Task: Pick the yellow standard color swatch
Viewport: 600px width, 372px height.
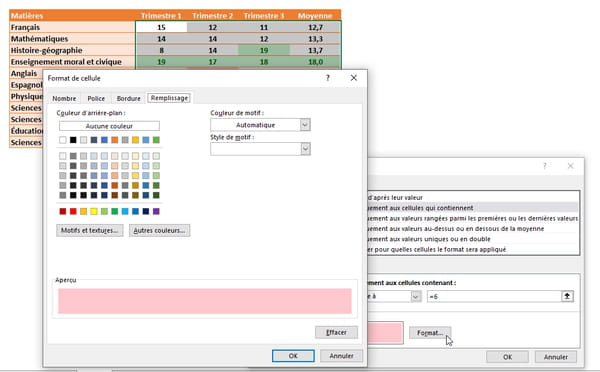Action: pyautogui.click(x=94, y=211)
